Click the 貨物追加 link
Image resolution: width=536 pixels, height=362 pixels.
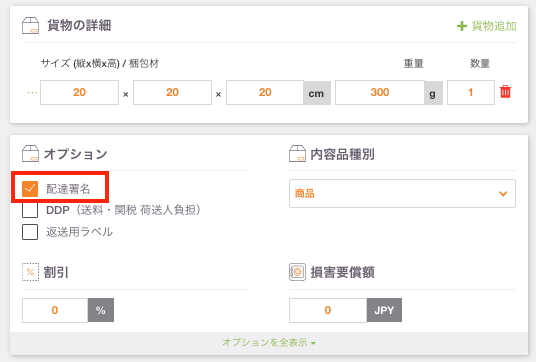(494, 26)
